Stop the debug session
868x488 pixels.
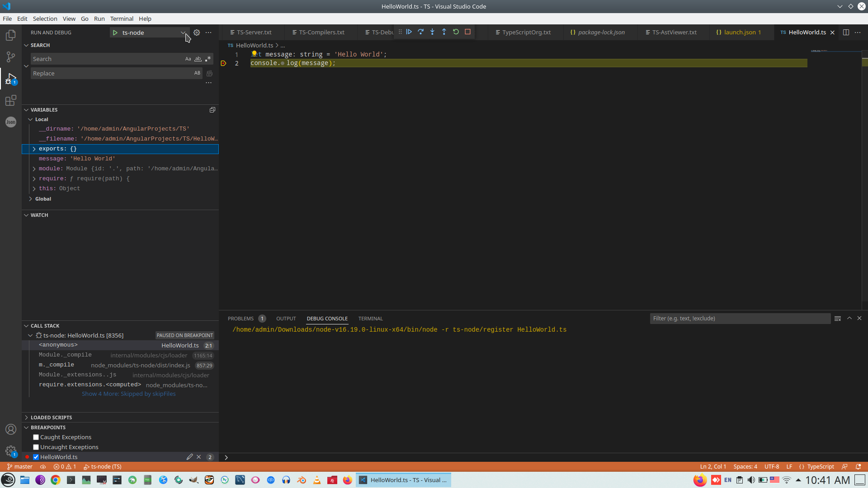(x=468, y=32)
